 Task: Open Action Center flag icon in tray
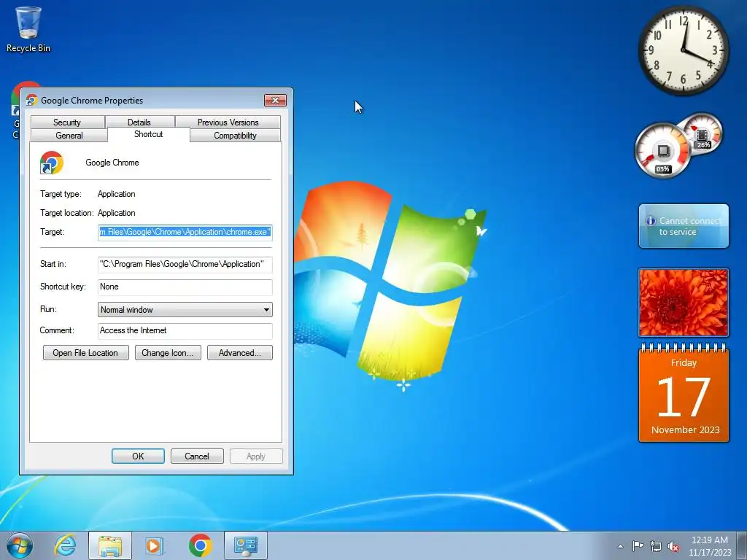coord(638,546)
